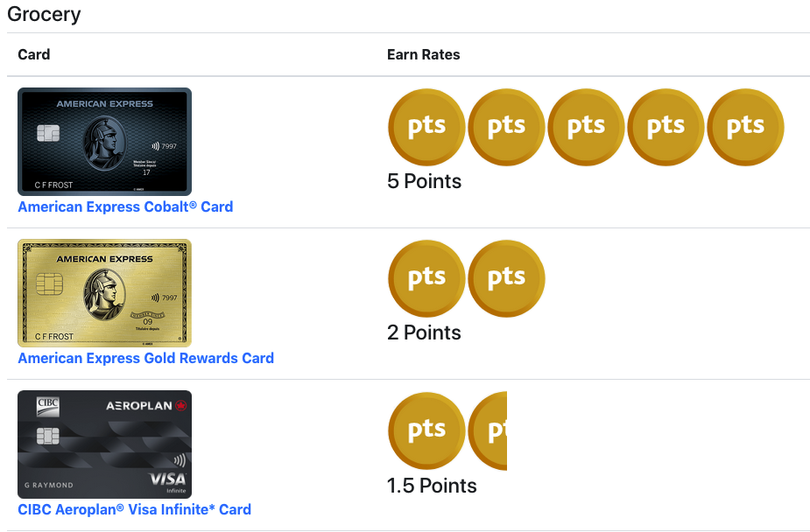This screenshot has width=810, height=532.
Task: Open the American Express Cobalt Card link
Action: [x=125, y=206]
